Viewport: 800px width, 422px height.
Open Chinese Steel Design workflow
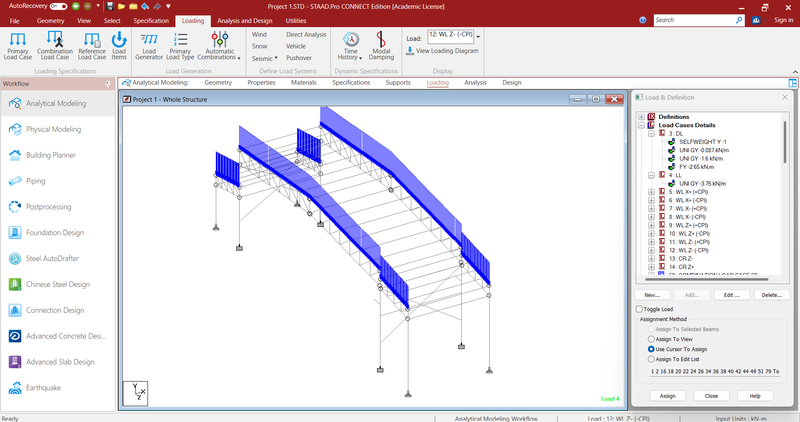58,285
